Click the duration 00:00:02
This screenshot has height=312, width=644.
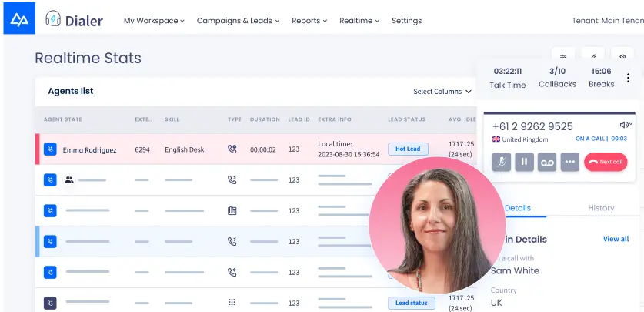263,150
